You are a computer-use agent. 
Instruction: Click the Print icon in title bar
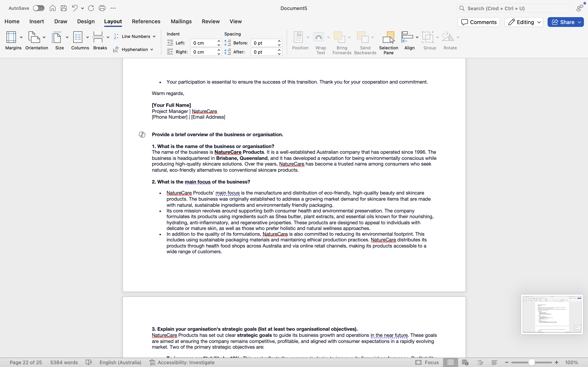pos(102,8)
